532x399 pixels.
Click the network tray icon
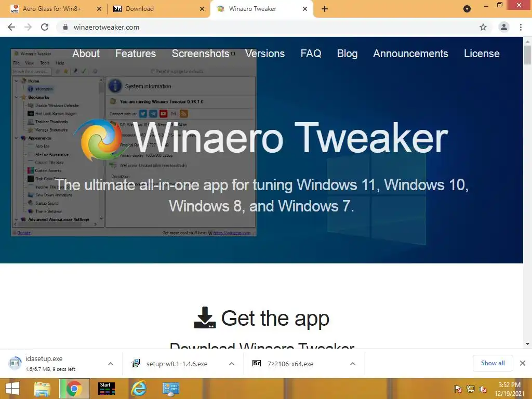coord(471,389)
